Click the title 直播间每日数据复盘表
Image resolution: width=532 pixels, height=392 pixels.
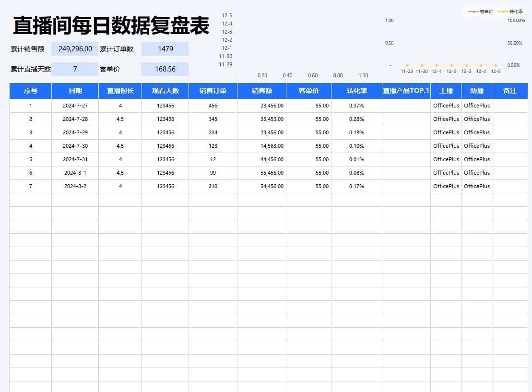(111, 25)
